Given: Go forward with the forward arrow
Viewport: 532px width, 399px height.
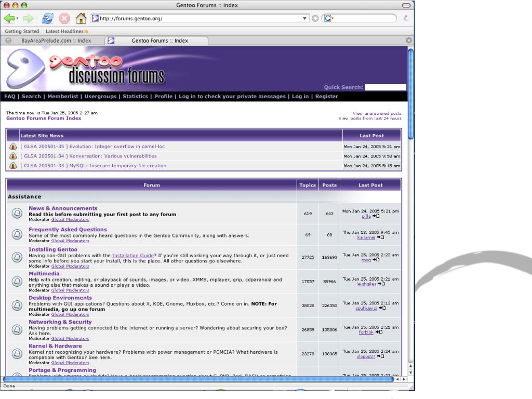Looking at the screenshot, I should coord(29,18).
